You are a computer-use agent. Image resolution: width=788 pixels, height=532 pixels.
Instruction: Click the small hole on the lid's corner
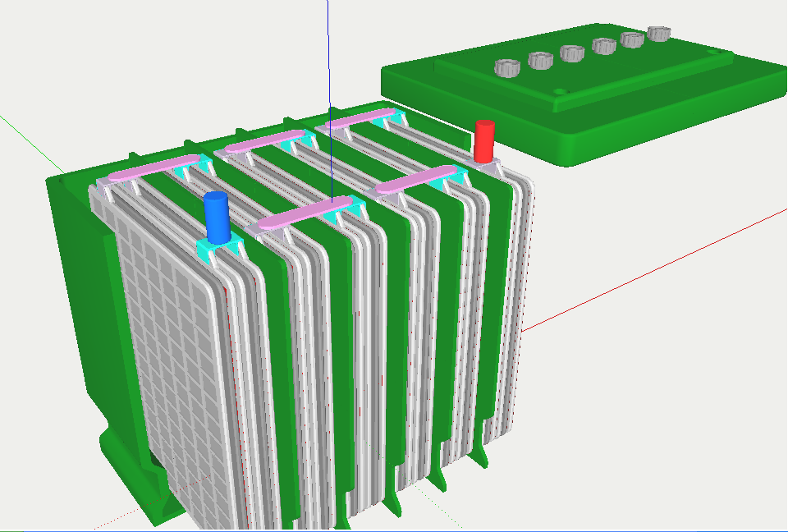[560, 92]
